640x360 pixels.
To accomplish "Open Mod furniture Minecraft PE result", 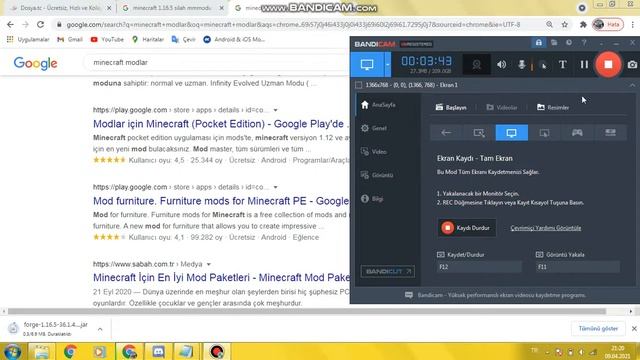I will (220, 201).
